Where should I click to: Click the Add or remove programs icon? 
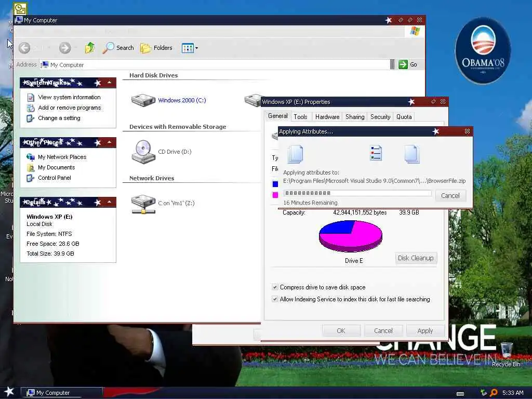(x=31, y=108)
